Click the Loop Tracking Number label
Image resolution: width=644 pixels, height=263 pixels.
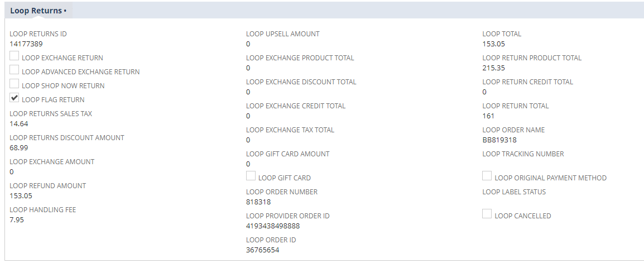point(523,154)
